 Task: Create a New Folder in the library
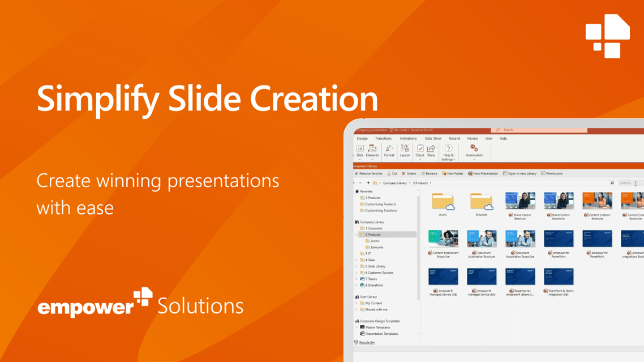pos(453,174)
